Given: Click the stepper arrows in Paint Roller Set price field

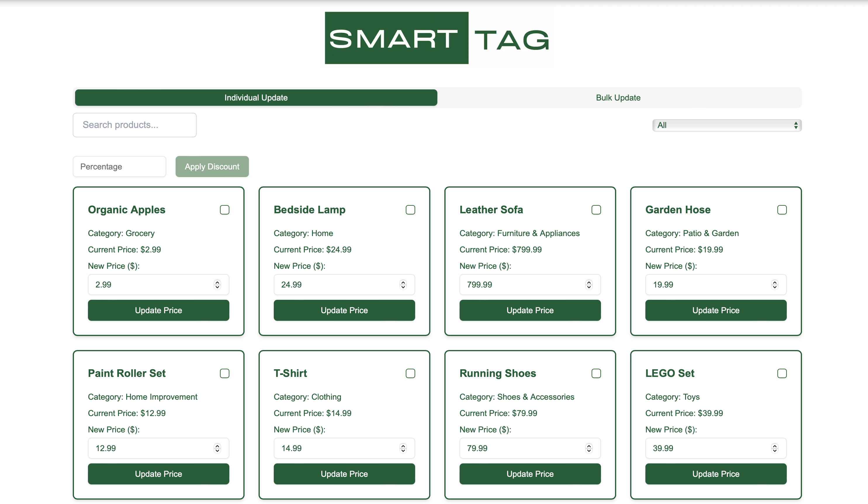Looking at the screenshot, I should click(217, 448).
